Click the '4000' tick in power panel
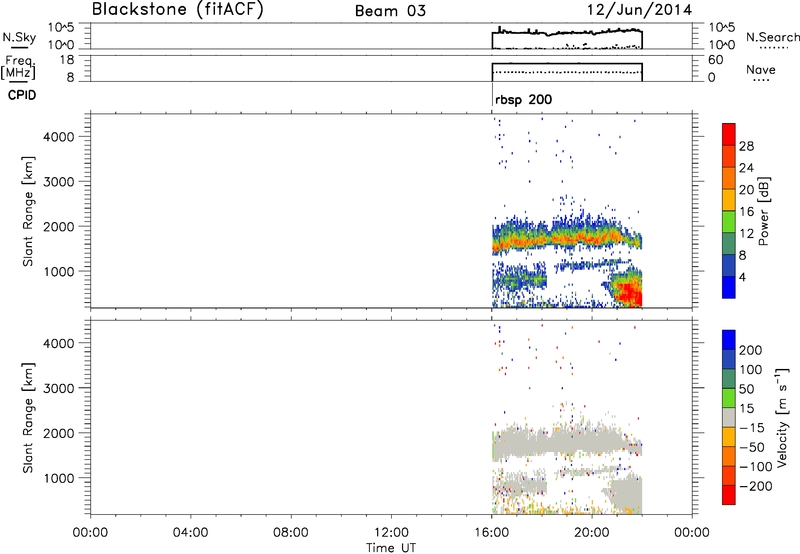Image resolution: width=800 pixels, height=554 pixels. pyautogui.click(x=59, y=137)
